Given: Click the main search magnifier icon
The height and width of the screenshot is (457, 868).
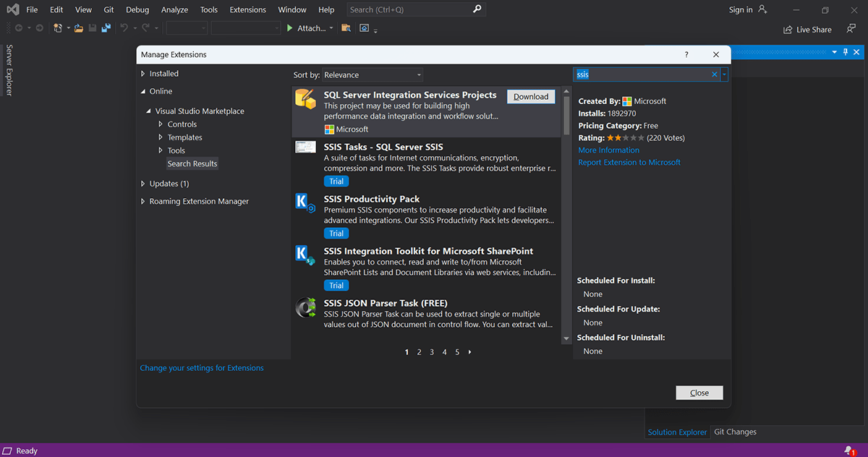Looking at the screenshot, I should click(477, 9).
